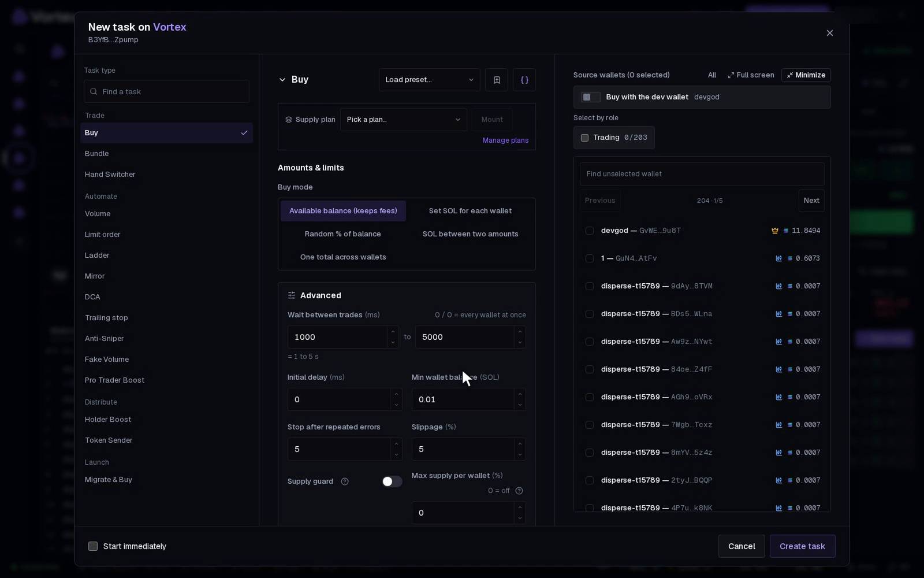The image size is (924, 578).
Task: Close the New task dialog
Action: (x=830, y=33)
